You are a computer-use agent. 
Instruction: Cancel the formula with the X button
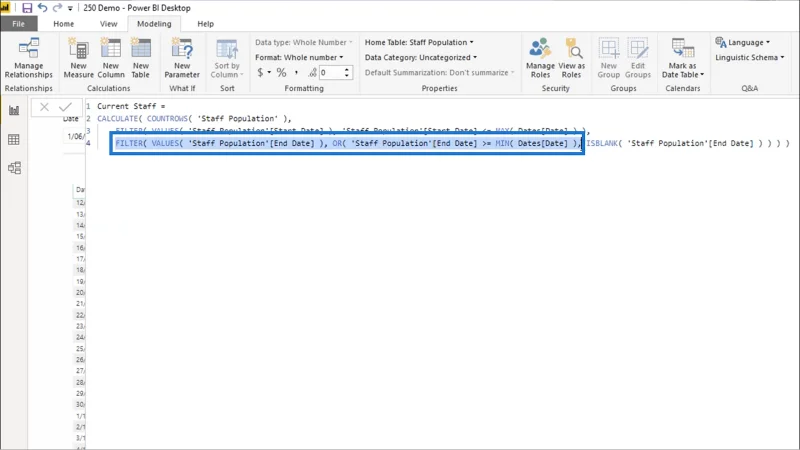point(44,107)
